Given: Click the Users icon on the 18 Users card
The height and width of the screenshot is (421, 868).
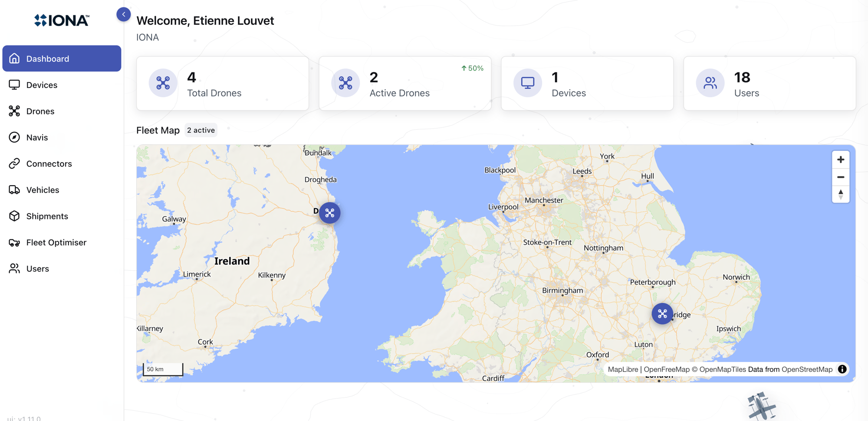Looking at the screenshot, I should pyautogui.click(x=710, y=82).
